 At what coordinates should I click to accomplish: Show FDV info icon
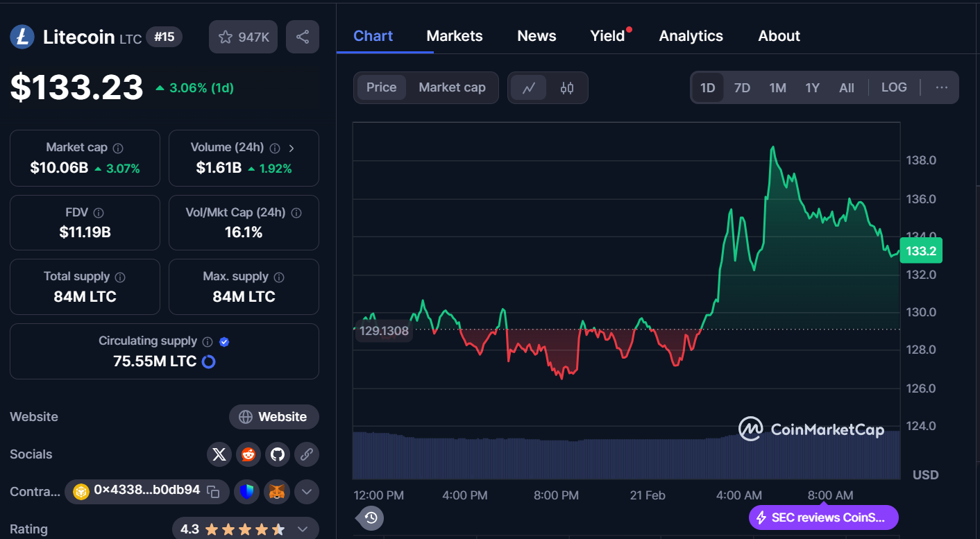[99, 213]
